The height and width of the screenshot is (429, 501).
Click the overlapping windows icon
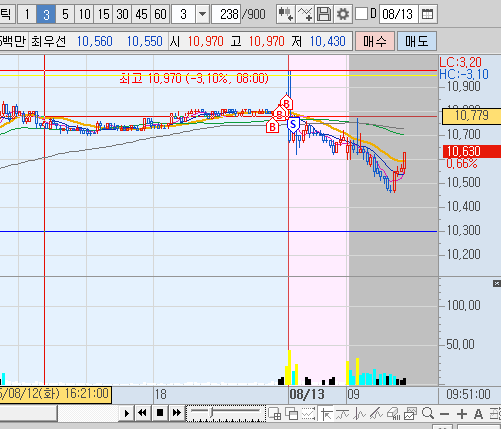292,414
